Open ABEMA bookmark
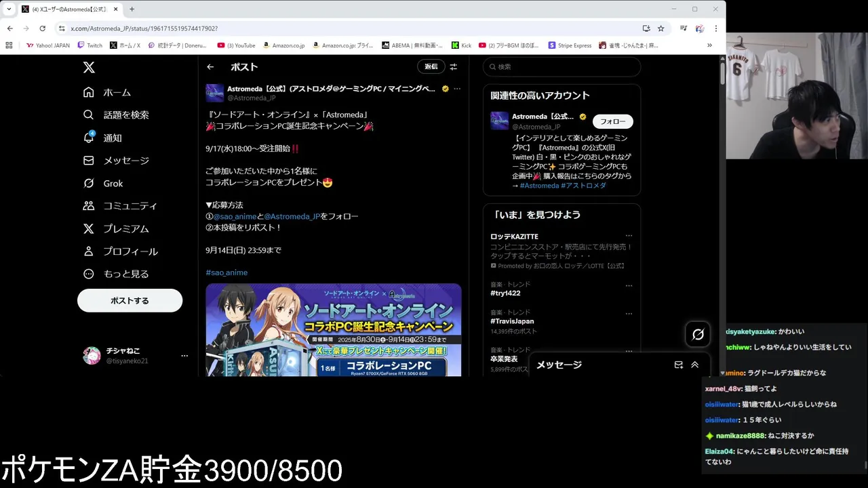Image resolution: width=868 pixels, height=488 pixels. pos(412,45)
